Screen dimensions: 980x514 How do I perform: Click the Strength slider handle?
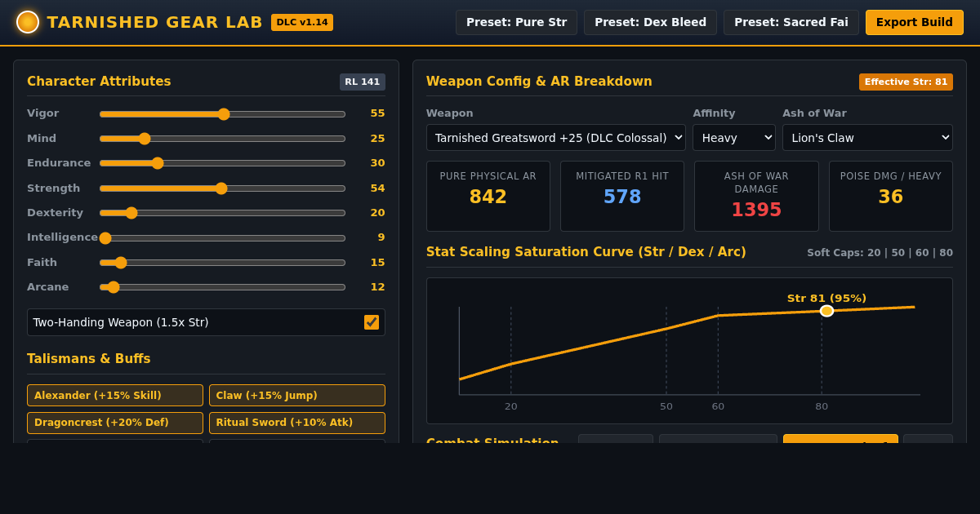[221, 188]
